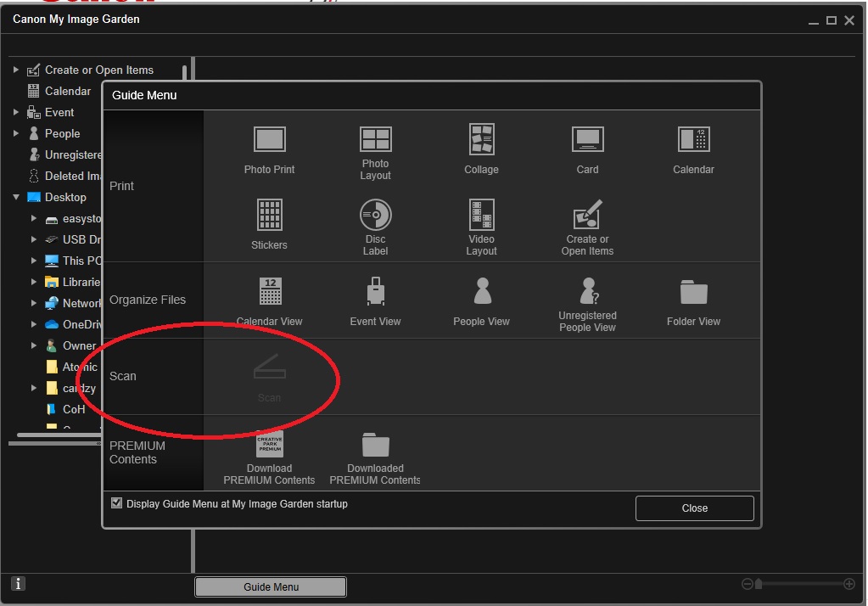Choose the Collage icon
The height and width of the screenshot is (606, 868).
coord(481,141)
